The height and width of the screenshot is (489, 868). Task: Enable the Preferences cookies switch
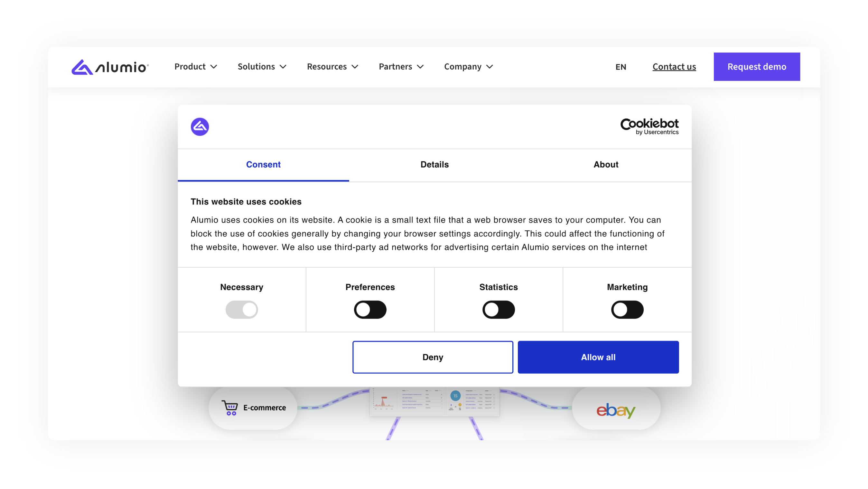370,310
